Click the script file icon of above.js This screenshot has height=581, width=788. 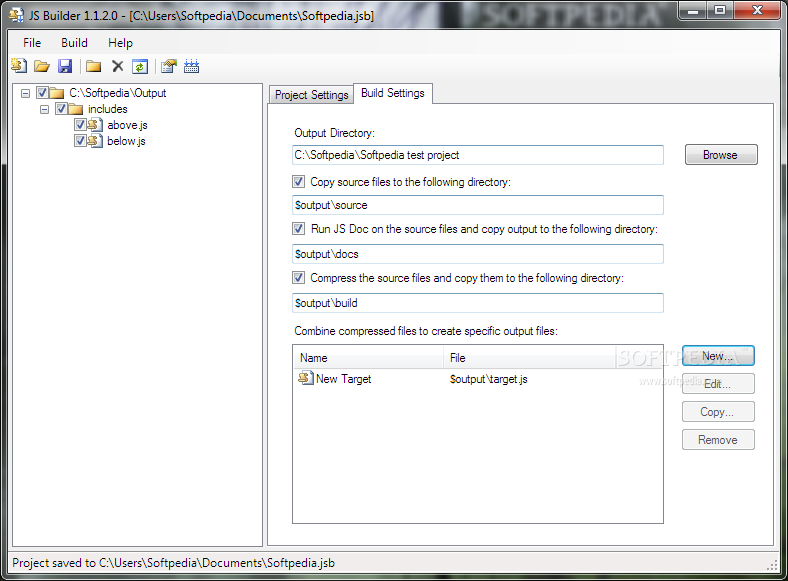tap(95, 125)
